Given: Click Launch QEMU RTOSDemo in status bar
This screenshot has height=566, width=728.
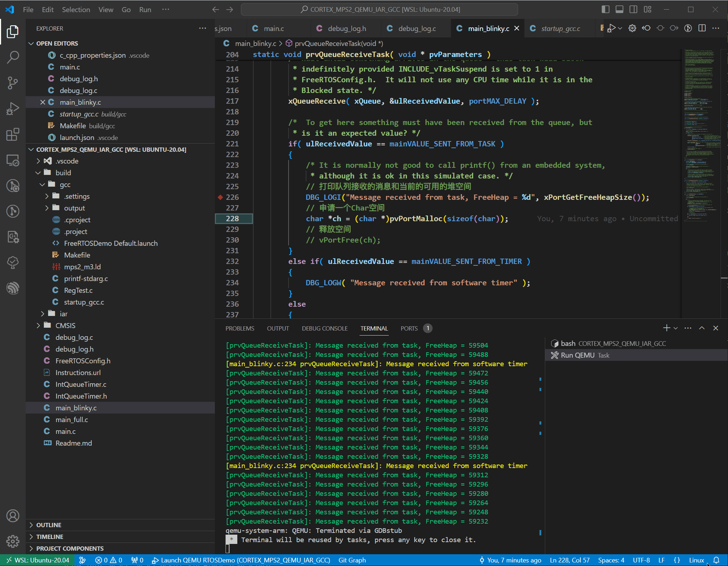Looking at the screenshot, I should [241, 560].
